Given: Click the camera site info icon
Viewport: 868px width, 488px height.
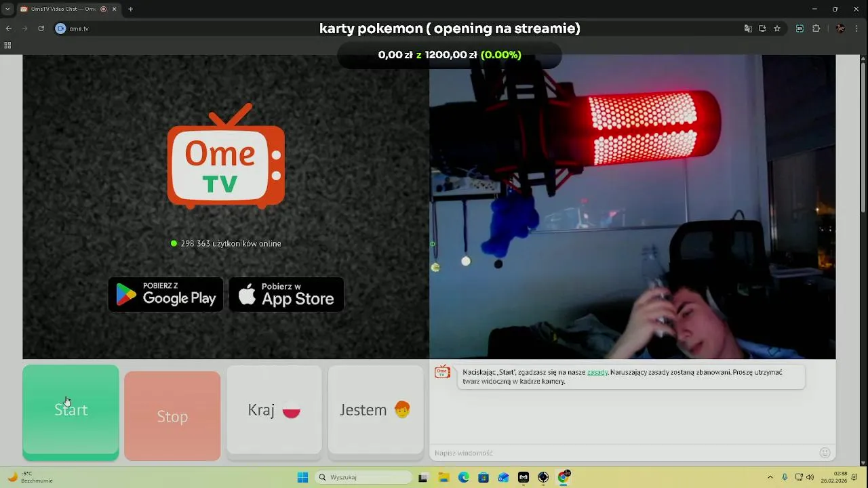Looking at the screenshot, I should tap(60, 28).
